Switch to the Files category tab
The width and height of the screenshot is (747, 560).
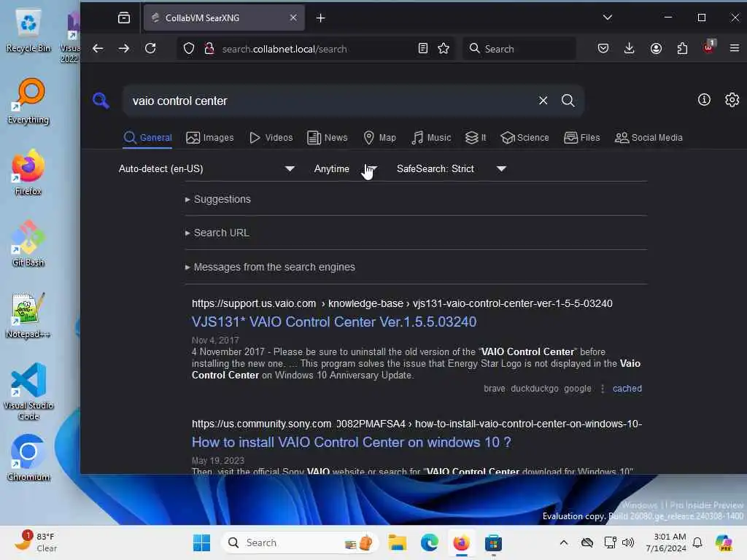coord(581,138)
